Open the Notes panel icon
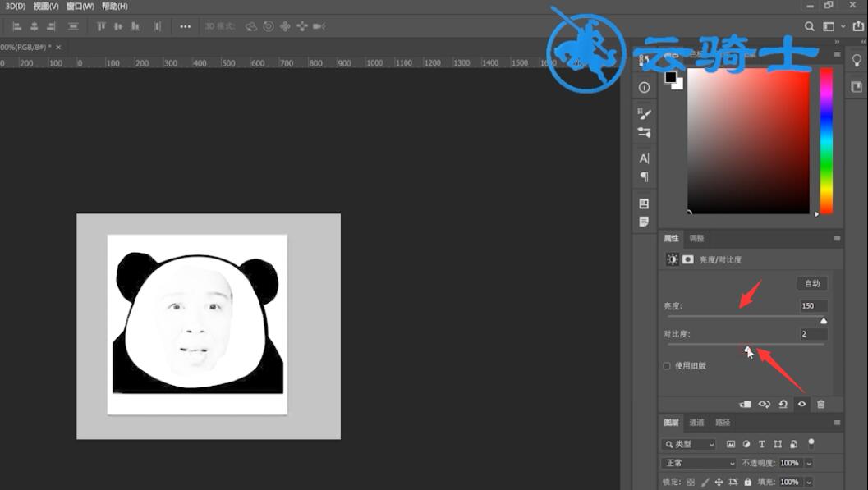The image size is (868, 490). coord(644,222)
